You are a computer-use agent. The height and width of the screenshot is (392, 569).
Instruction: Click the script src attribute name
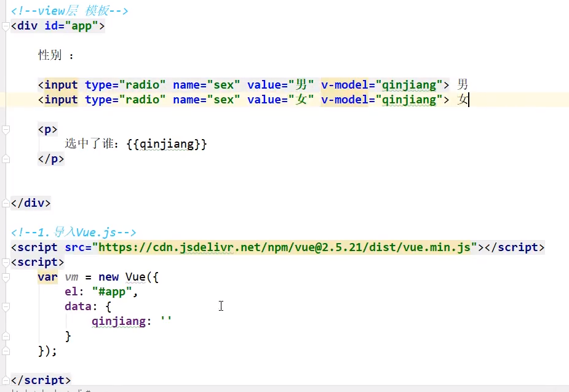75,247
